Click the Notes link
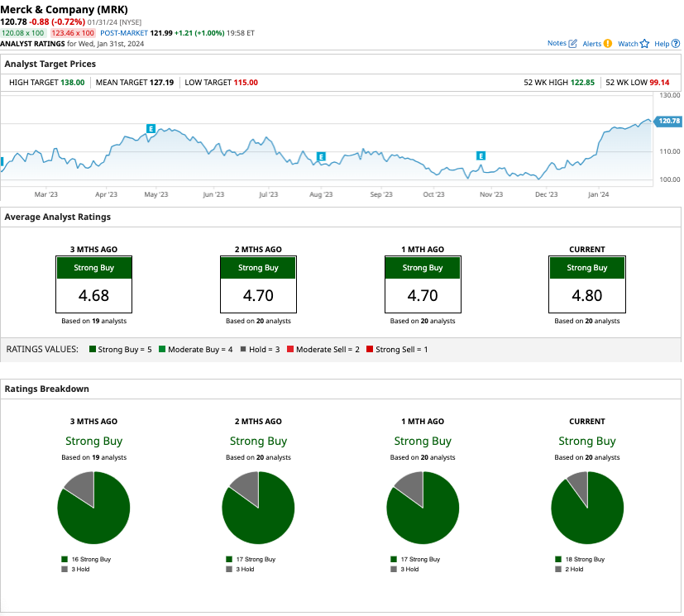Viewport: 684px width, 616px height. (x=557, y=43)
